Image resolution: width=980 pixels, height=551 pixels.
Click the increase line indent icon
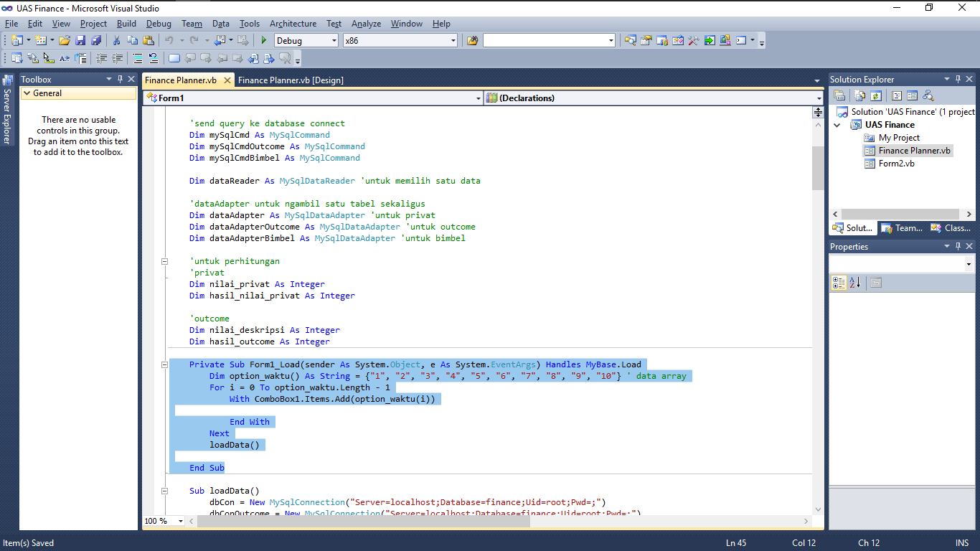point(118,58)
